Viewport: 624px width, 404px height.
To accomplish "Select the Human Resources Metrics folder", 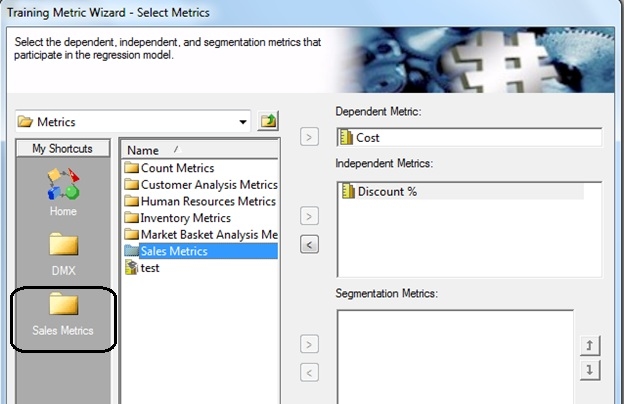I will [200, 201].
